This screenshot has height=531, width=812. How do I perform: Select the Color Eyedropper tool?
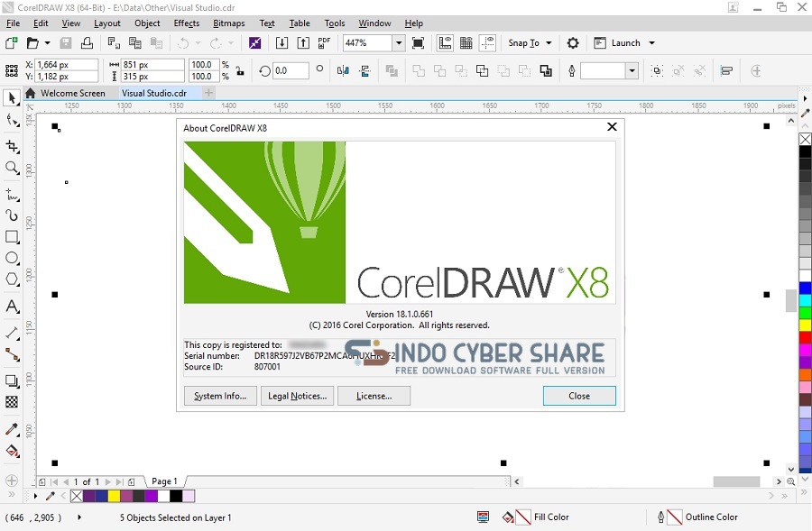pos(12,429)
